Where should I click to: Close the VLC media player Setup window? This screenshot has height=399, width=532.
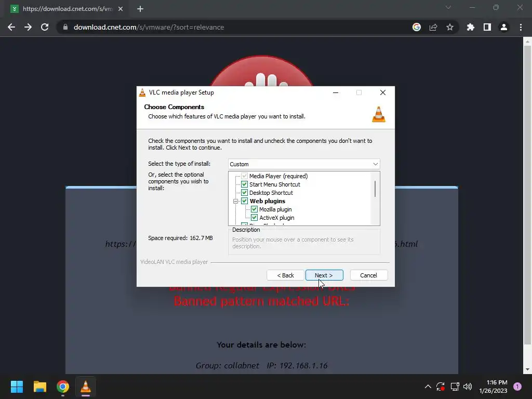coord(383,92)
